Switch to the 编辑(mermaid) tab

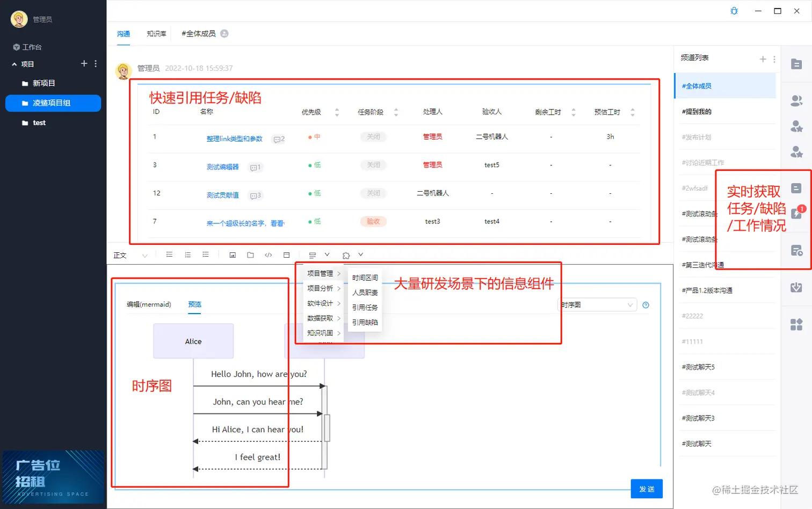tap(149, 304)
